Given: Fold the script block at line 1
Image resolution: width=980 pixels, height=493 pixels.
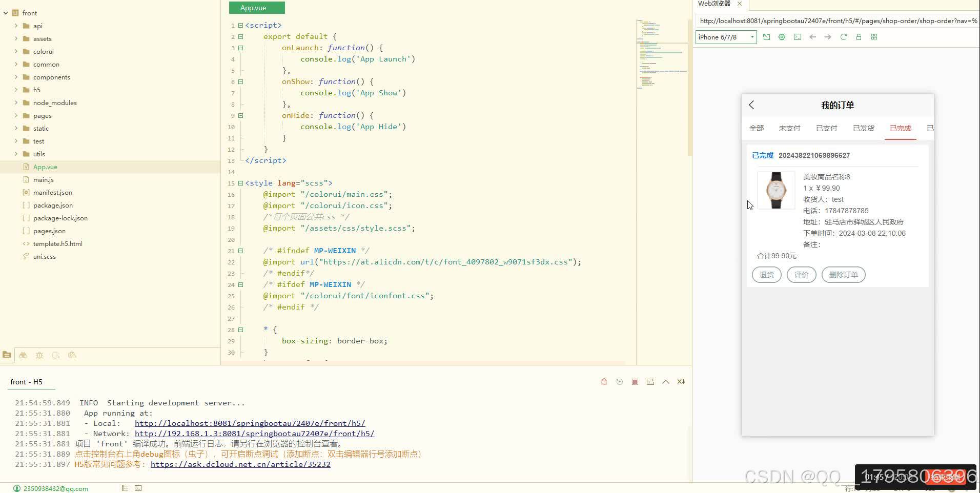Looking at the screenshot, I should click(240, 25).
